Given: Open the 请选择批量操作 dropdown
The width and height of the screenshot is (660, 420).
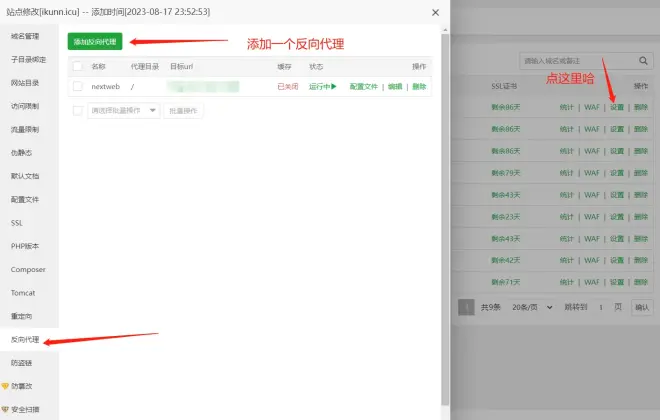Looking at the screenshot, I should [124, 111].
